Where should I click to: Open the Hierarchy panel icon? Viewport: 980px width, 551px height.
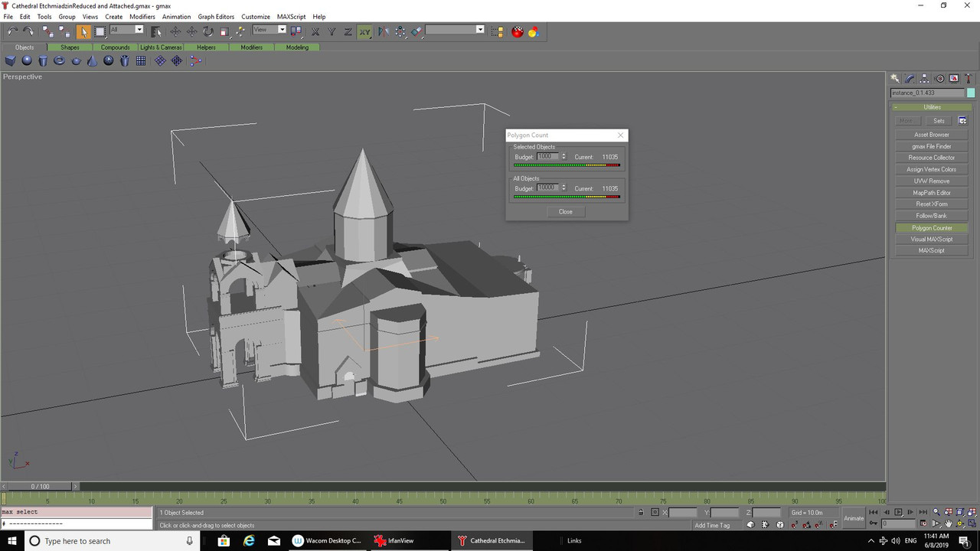point(924,78)
